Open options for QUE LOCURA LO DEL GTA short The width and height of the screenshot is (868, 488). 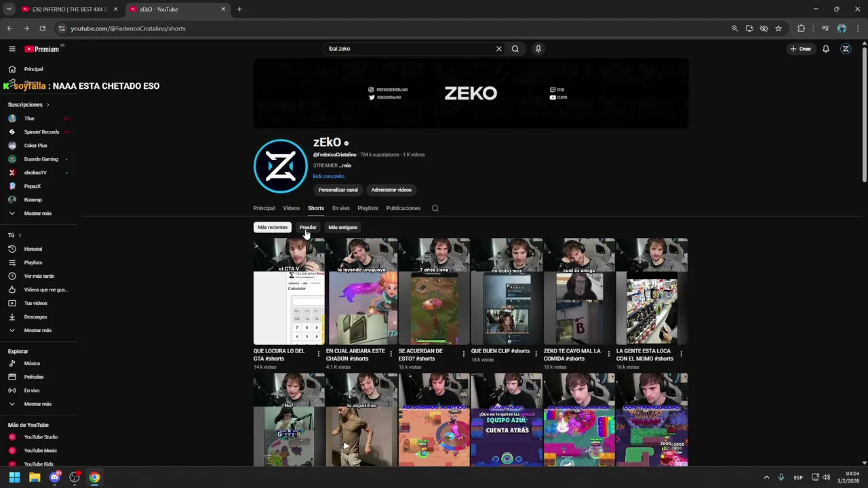click(x=319, y=354)
